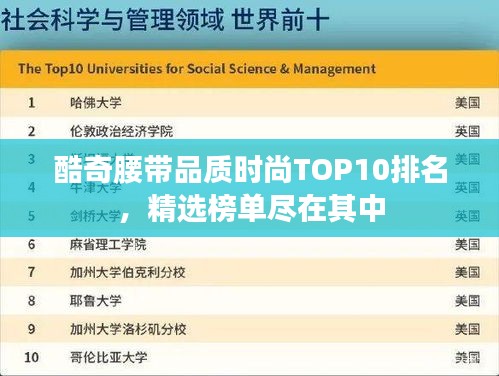Click 美国 in the 麻省理工学院 row
The height and width of the screenshot is (376, 499).
[468, 245]
